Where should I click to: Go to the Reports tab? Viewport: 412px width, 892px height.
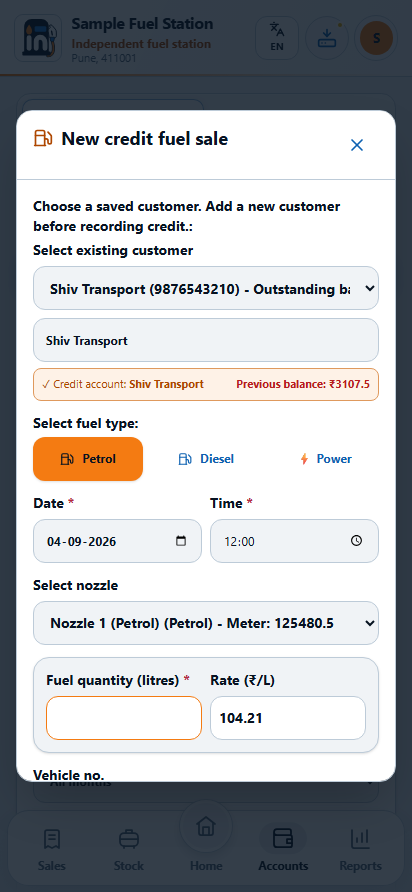(360, 850)
